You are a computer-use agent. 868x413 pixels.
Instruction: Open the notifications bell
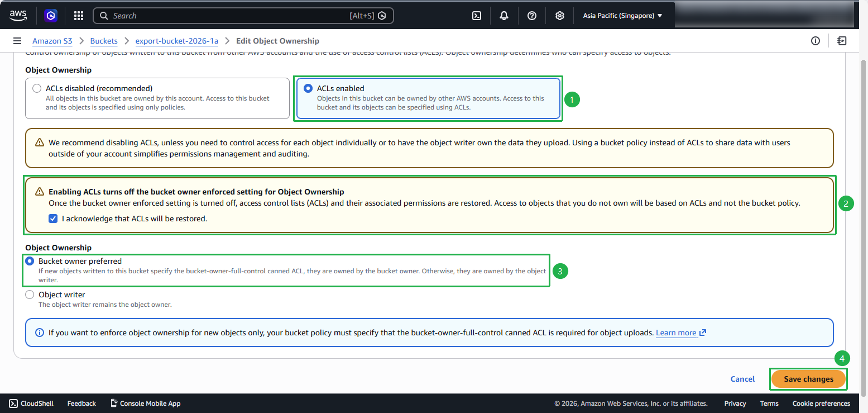click(x=504, y=16)
